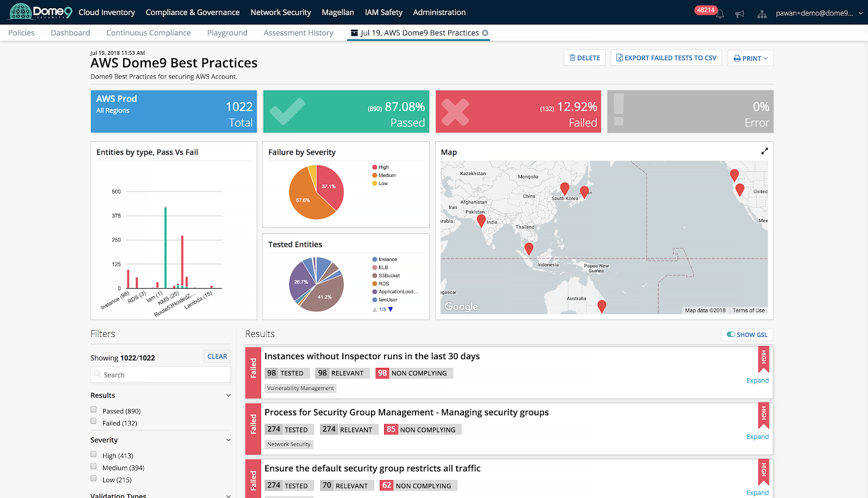Image resolution: width=868 pixels, height=498 pixels.
Task: Check the Passed (890) filter
Action: click(93, 410)
